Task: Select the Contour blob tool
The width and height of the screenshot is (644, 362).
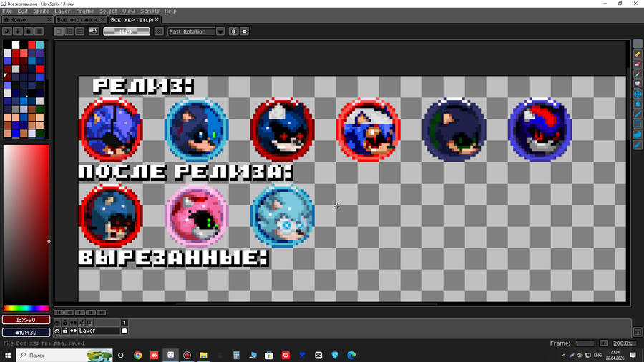Action: click(638, 134)
